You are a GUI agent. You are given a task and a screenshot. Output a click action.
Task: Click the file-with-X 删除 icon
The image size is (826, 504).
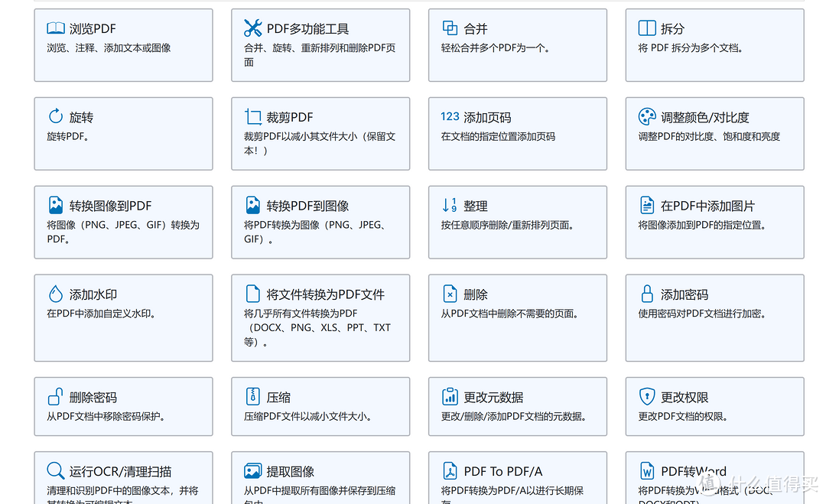point(450,294)
